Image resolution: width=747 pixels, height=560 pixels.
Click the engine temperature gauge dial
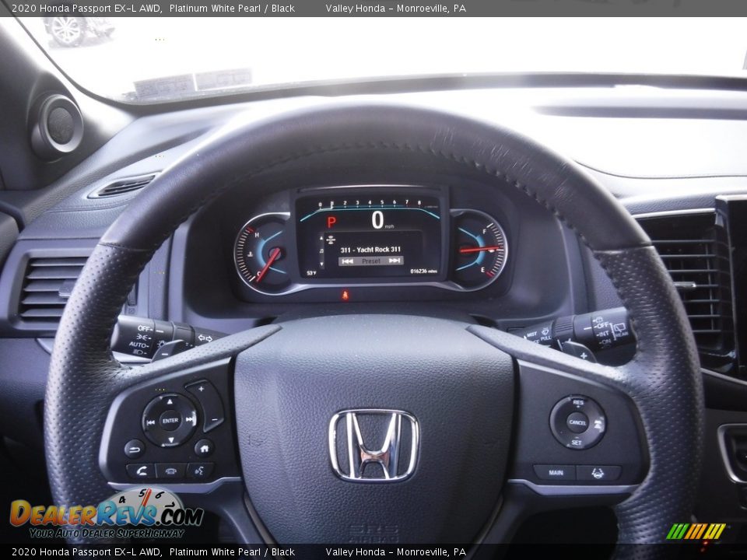(x=262, y=253)
